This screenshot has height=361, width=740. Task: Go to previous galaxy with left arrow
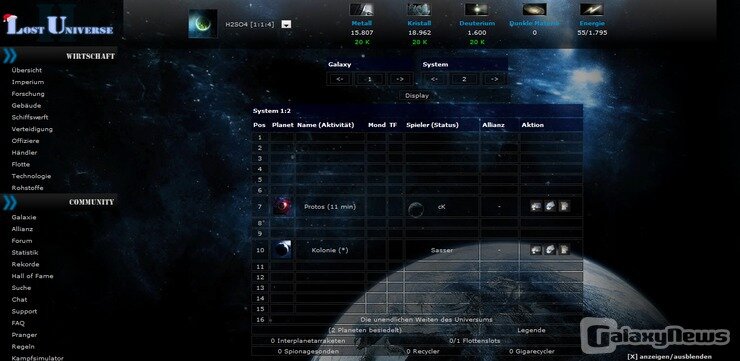pyautogui.click(x=340, y=79)
